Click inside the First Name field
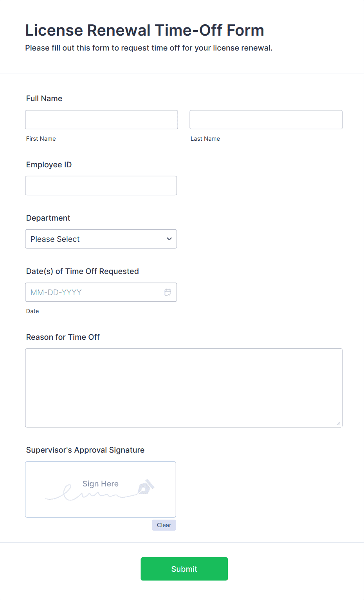The width and height of the screenshot is (364, 600). pyautogui.click(x=101, y=120)
